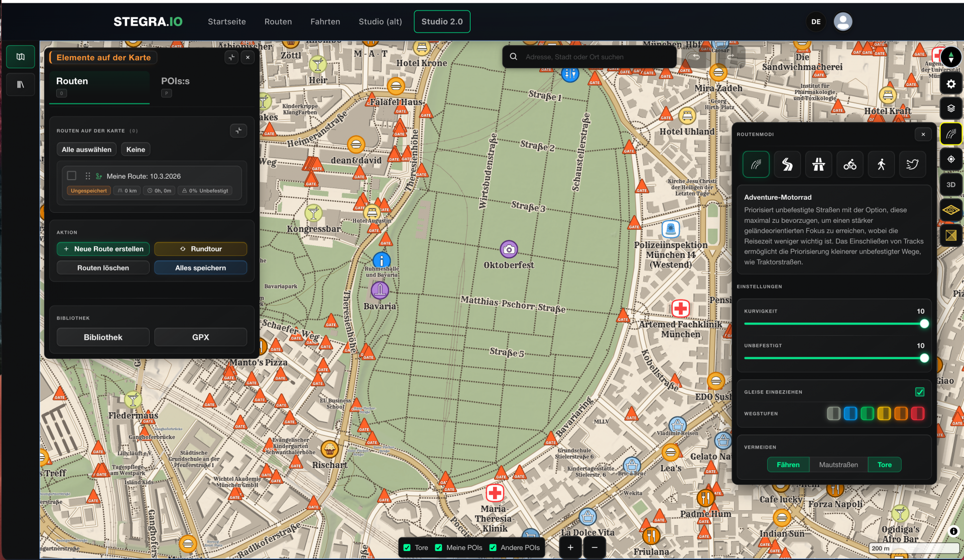Click the Kurvigkeit slider handle
The image size is (964, 560).
click(x=924, y=324)
